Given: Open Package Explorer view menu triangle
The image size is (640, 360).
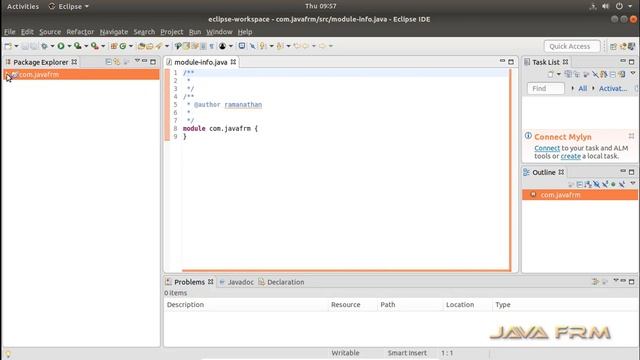Looking at the screenshot, I should (137, 61).
